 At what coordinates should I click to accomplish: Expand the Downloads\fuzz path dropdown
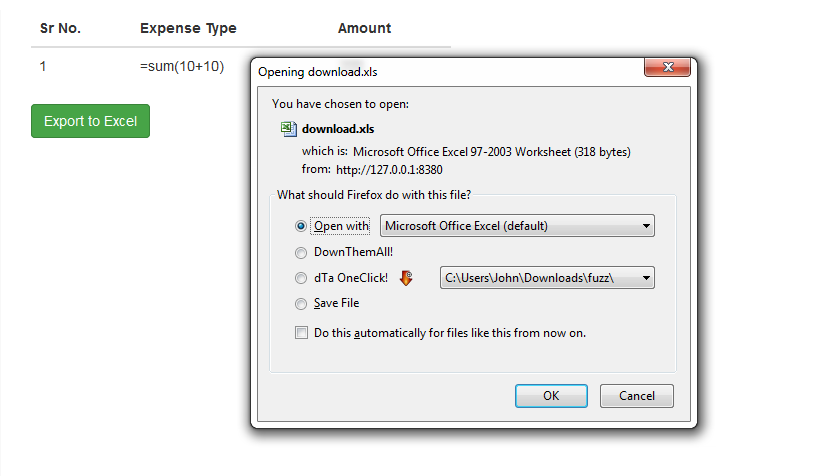(547, 278)
